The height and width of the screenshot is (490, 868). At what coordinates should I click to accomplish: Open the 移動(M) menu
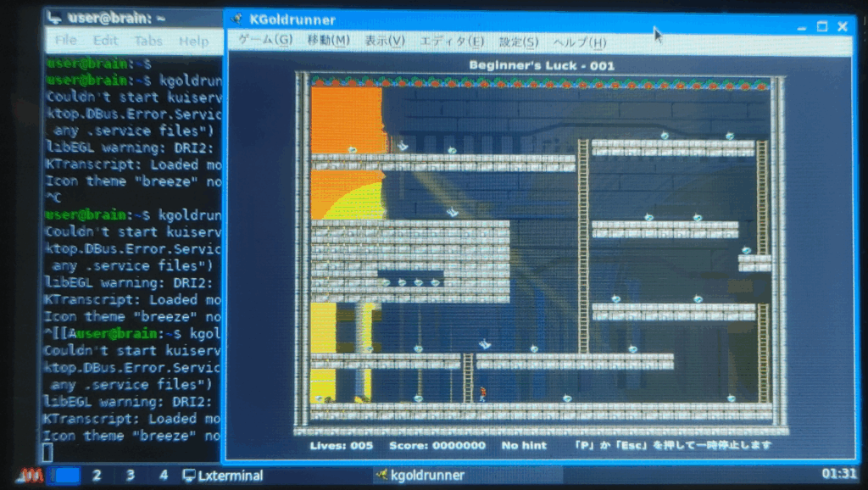[328, 41]
